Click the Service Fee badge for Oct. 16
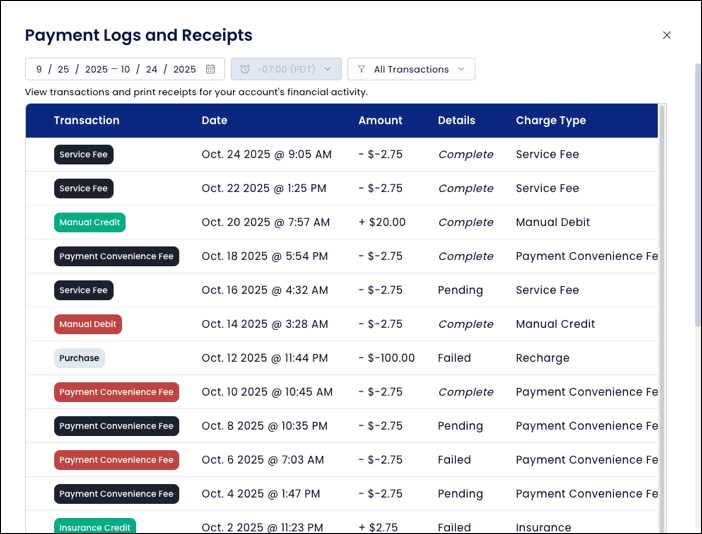Image resolution: width=702 pixels, height=534 pixels. [x=84, y=290]
